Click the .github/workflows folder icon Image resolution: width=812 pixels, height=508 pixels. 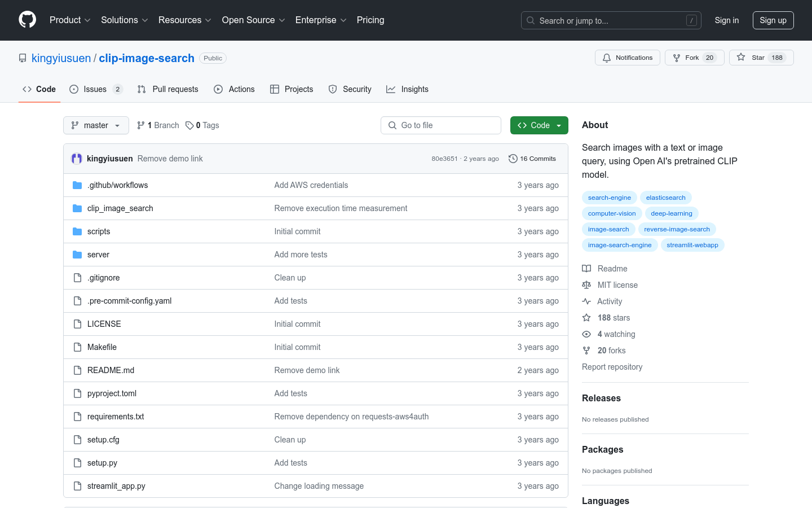coord(77,185)
